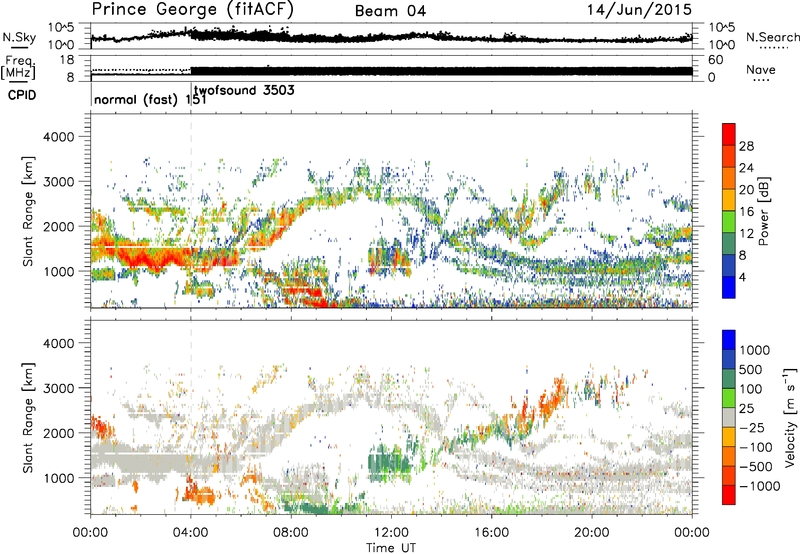Screen dimensions: 800x554
Task: Click the 'CPID' label
Action: click(x=22, y=95)
